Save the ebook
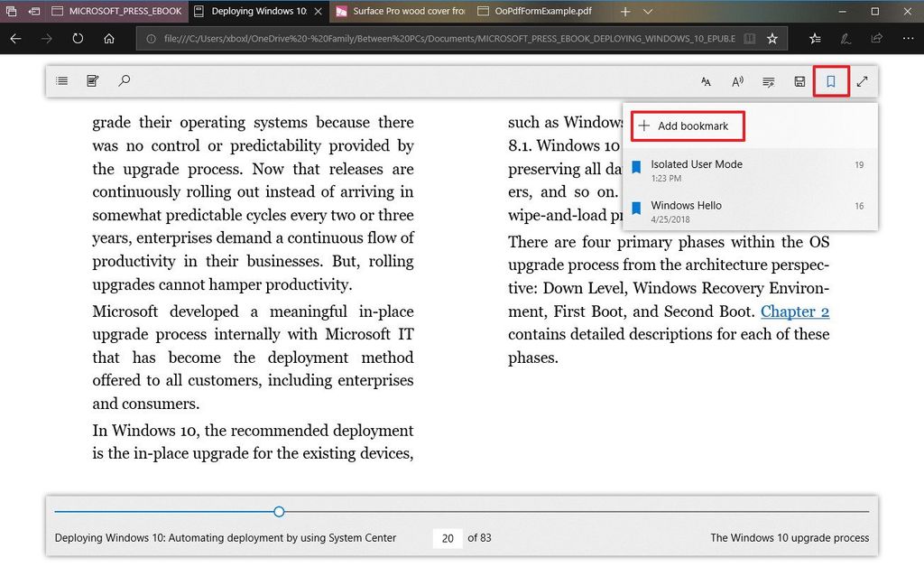Image resolution: width=924 pixels, height=567 pixels. pyautogui.click(x=799, y=80)
